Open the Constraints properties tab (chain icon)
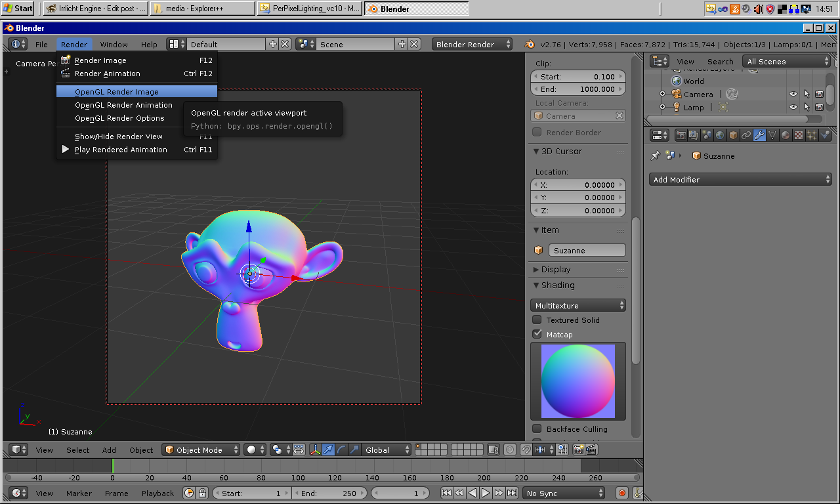 pyautogui.click(x=746, y=135)
